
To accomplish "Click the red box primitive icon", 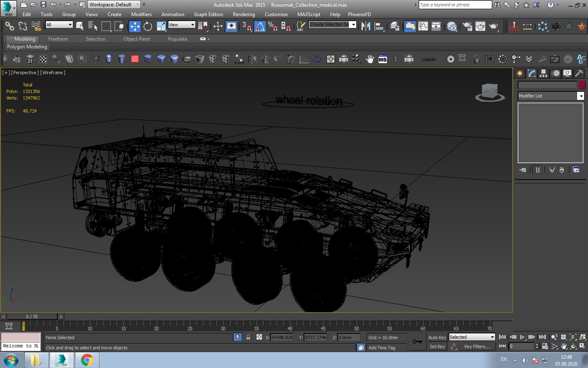I will coord(135,59).
